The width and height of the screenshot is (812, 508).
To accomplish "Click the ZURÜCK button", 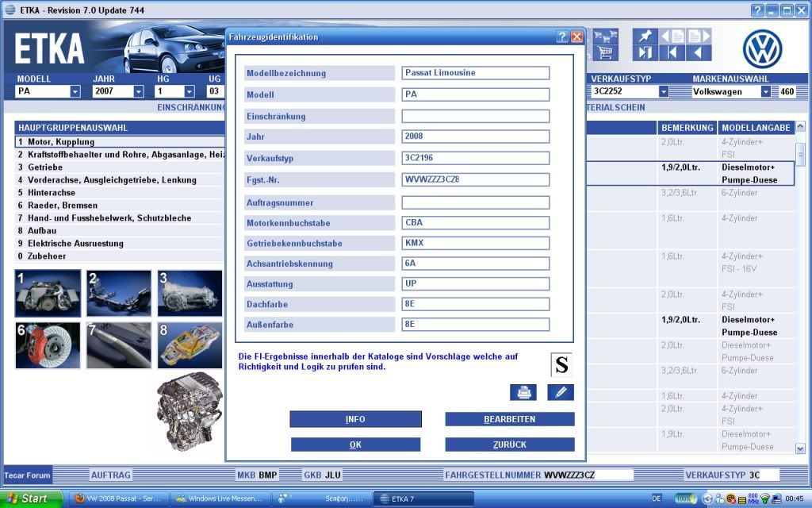I will pos(510,444).
